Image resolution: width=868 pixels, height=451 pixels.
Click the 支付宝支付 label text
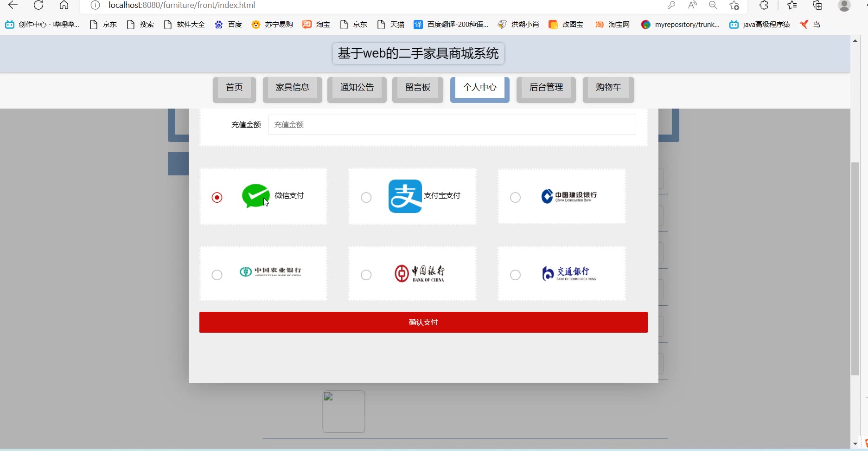(442, 196)
